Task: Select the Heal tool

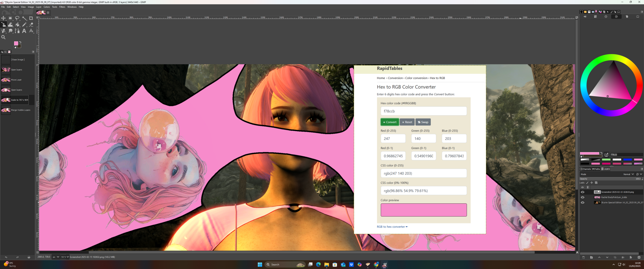Action: 3,31
